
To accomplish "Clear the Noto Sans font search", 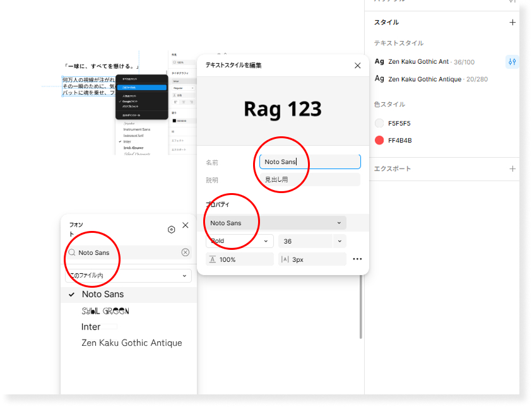I will (185, 252).
